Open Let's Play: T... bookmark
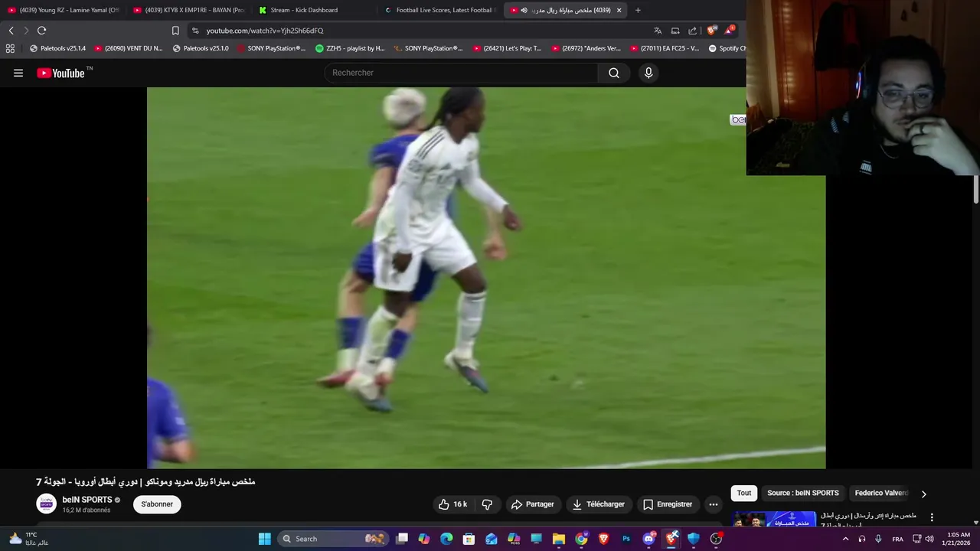980x551 pixels. [507, 48]
